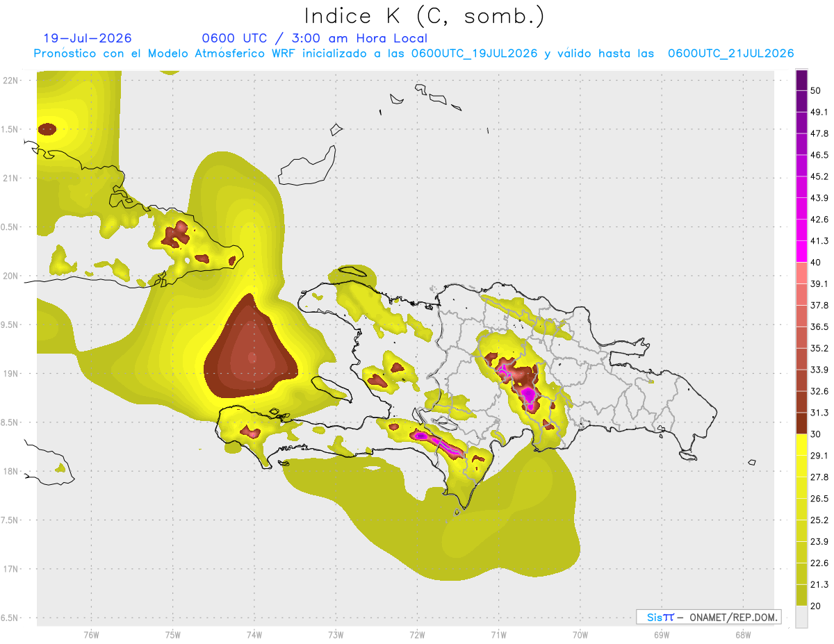Click the '76W' longitude label
This screenshot has height=644, width=834.
[x=91, y=635]
